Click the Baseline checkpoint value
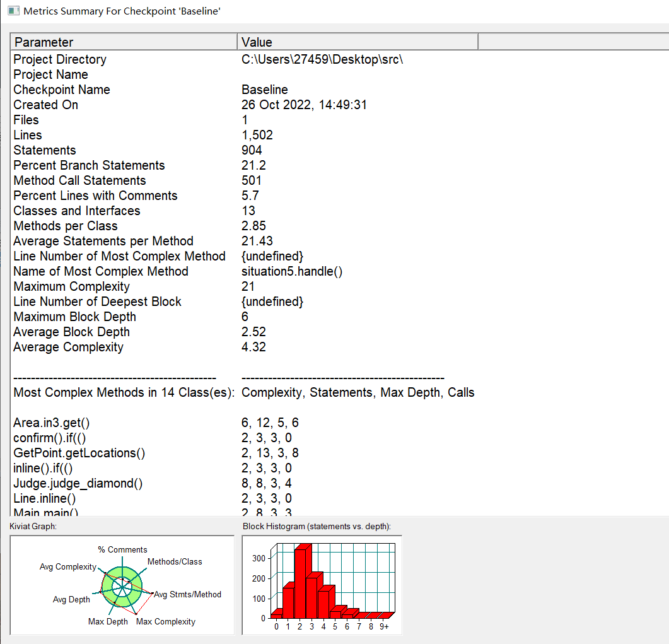Image resolution: width=669 pixels, height=644 pixels. (x=265, y=90)
